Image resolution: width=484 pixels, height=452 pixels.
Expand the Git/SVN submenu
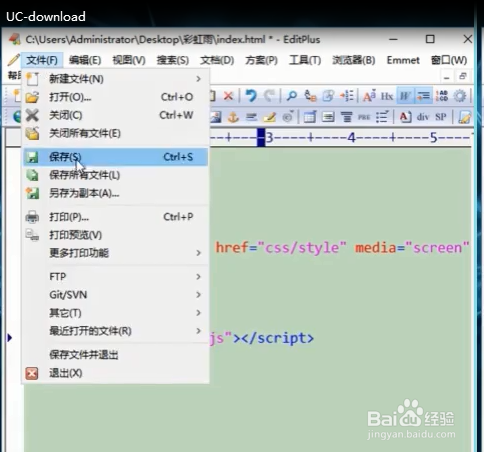(x=116, y=295)
